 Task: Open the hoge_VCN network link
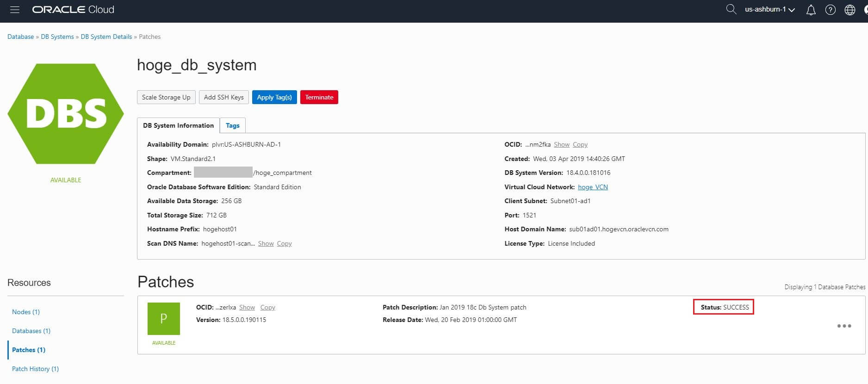(x=593, y=187)
